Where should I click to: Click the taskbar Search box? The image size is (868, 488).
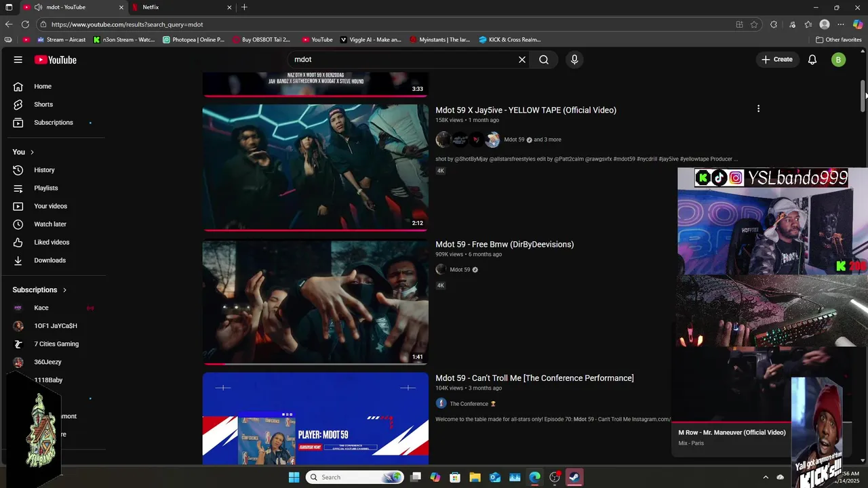(x=354, y=477)
